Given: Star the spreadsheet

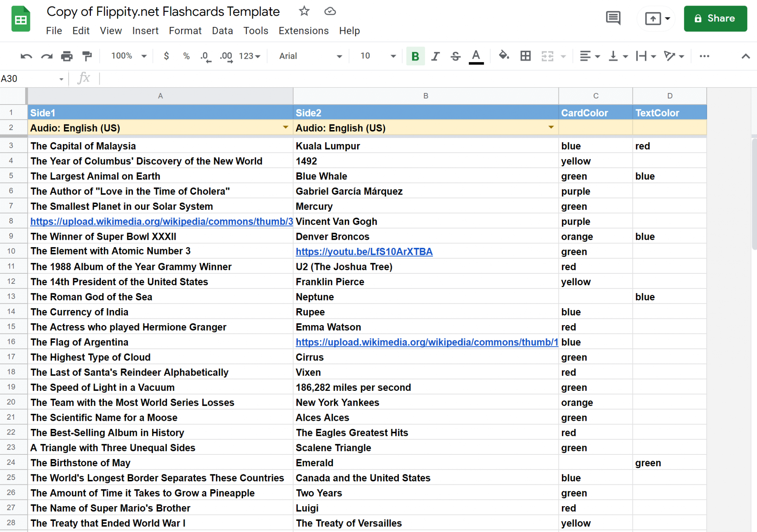Looking at the screenshot, I should (304, 11).
